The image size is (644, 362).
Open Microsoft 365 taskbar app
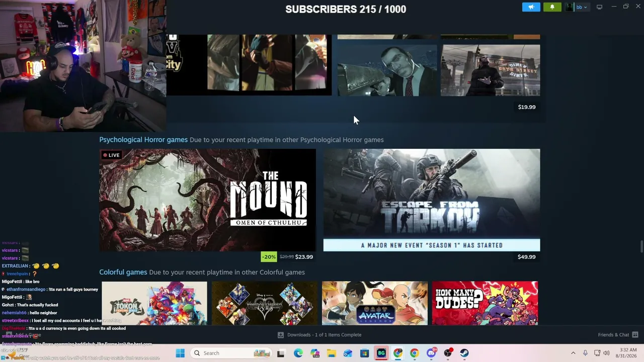tap(315, 353)
